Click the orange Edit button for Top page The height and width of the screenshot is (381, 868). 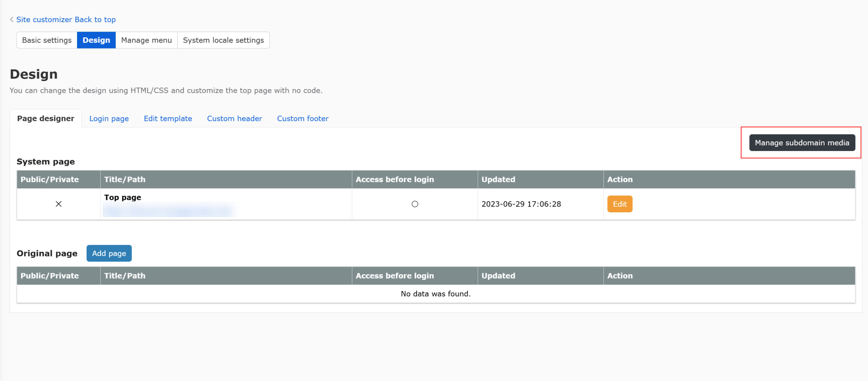click(619, 204)
